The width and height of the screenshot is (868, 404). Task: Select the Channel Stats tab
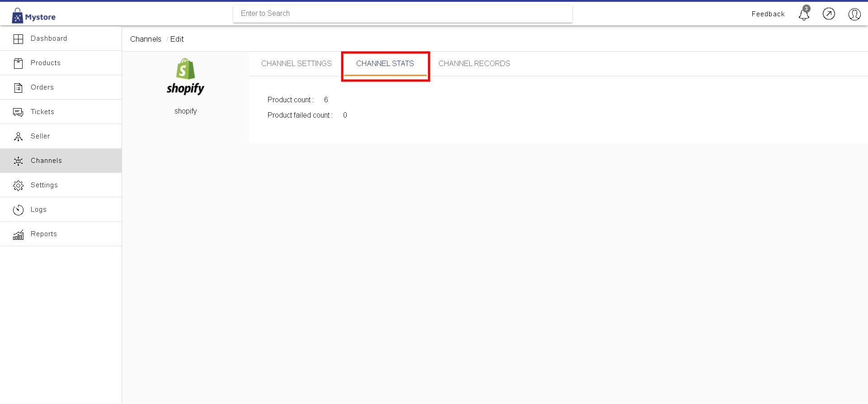coord(385,64)
